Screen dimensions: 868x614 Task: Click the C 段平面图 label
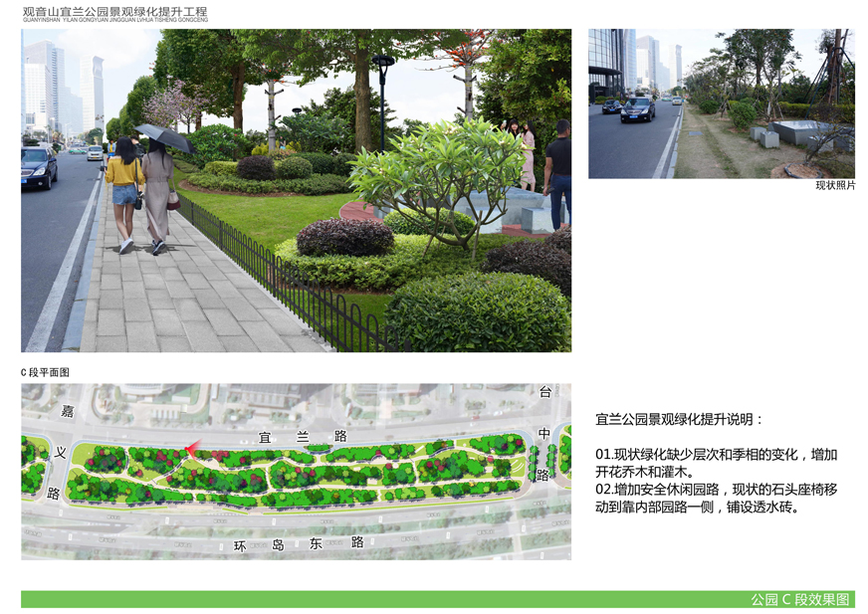click(x=45, y=372)
